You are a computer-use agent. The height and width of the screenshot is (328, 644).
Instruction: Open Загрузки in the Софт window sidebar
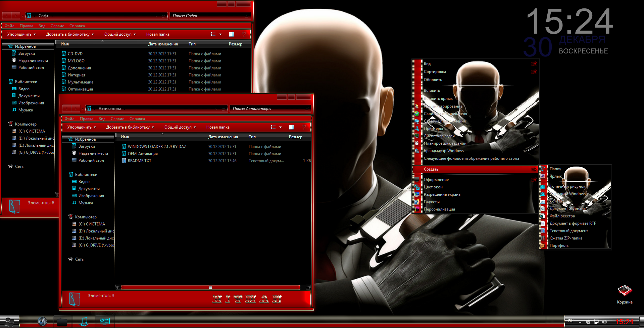click(27, 54)
